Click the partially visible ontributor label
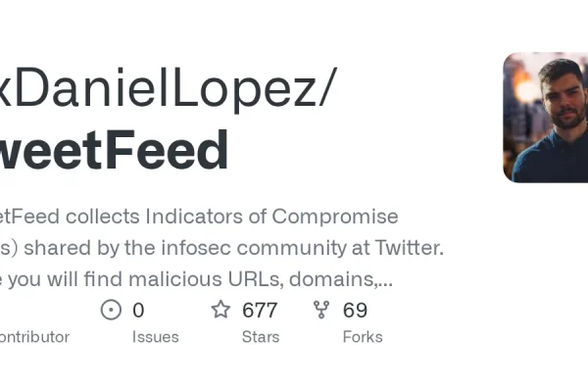The image size is (588, 392). point(35,337)
